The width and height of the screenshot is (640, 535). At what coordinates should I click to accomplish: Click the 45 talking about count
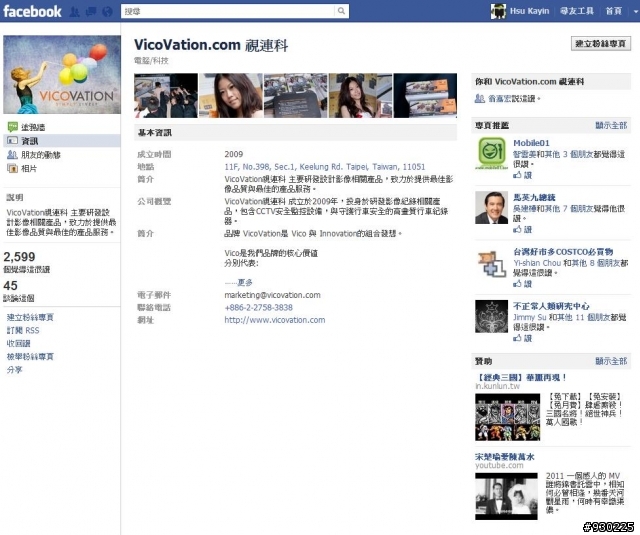[10, 286]
